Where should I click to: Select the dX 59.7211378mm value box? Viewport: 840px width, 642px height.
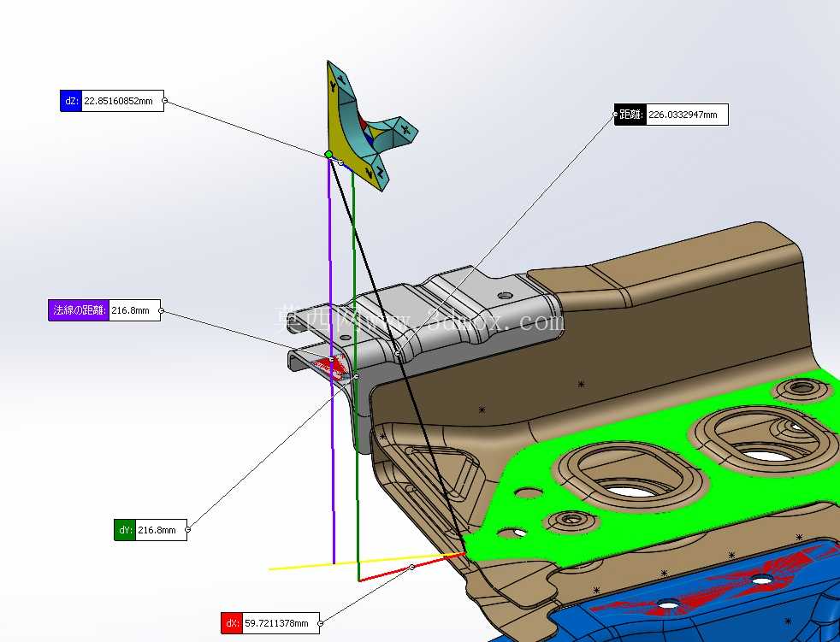281,623
